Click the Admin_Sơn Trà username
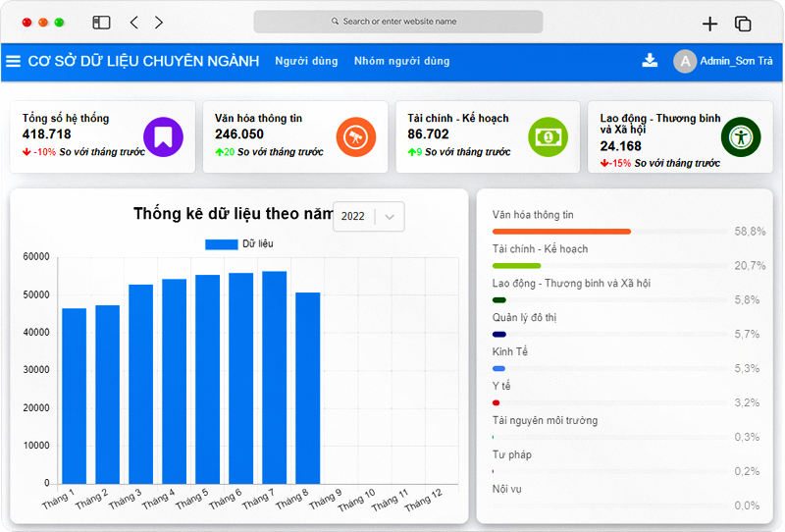 (737, 61)
